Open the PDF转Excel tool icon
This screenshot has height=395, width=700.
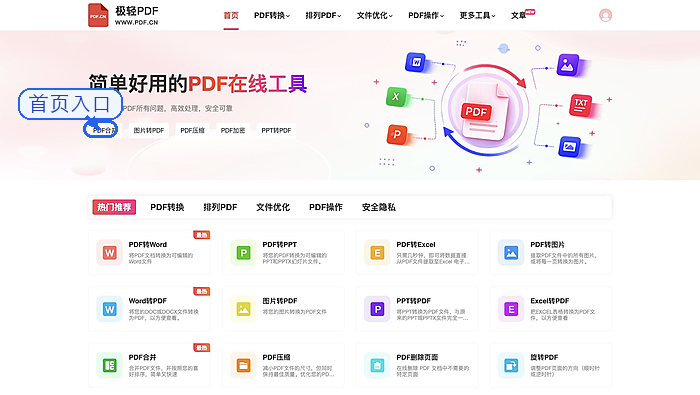tap(377, 253)
